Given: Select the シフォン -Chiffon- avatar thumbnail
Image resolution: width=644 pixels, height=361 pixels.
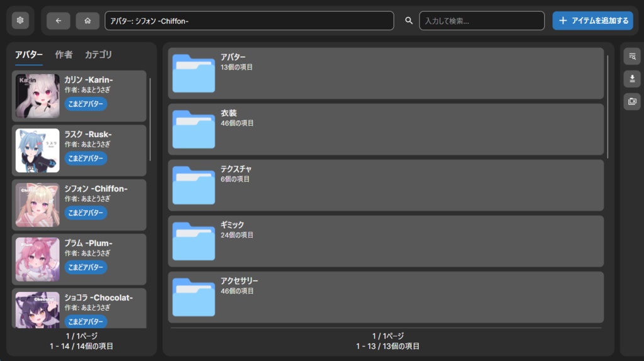Looking at the screenshot, I should [37, 205].
